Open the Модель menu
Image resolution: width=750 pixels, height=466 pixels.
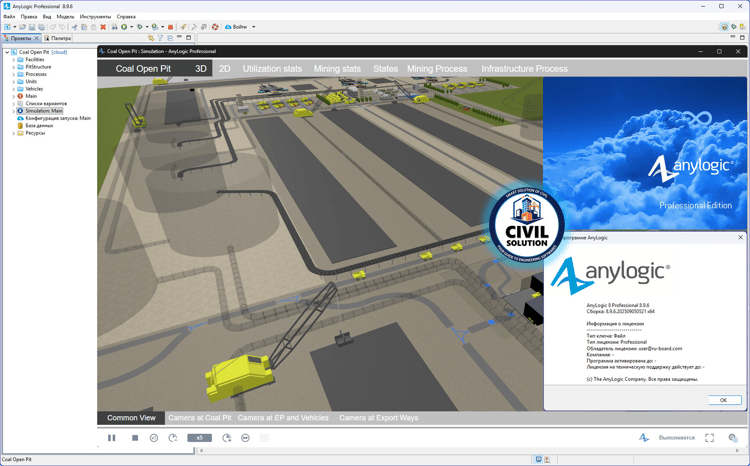click(66, 16)
